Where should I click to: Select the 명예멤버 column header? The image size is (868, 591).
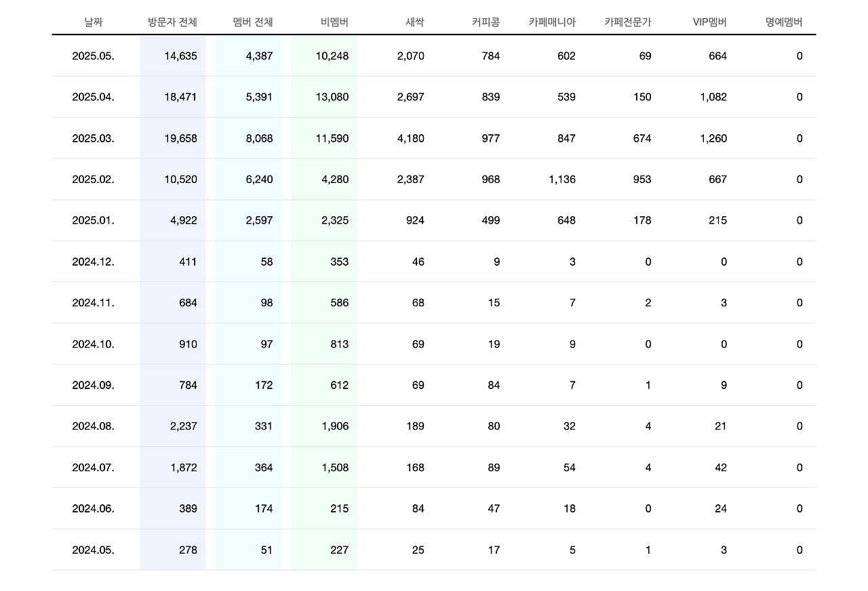click(x=783, y=21)
